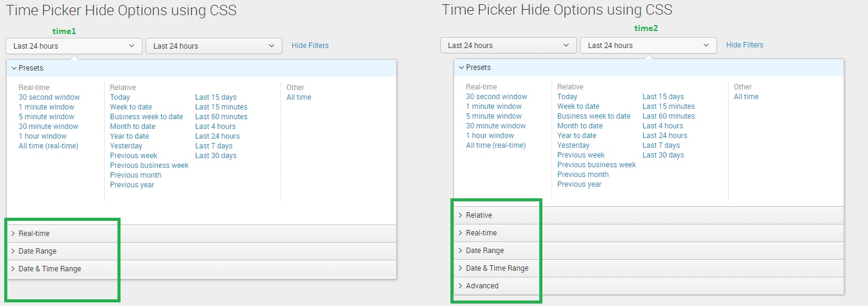The width and height of the screenshot is (868, 306).
Task: Choose Yesterday preset in right picker
Action: (x=573, y=145)
